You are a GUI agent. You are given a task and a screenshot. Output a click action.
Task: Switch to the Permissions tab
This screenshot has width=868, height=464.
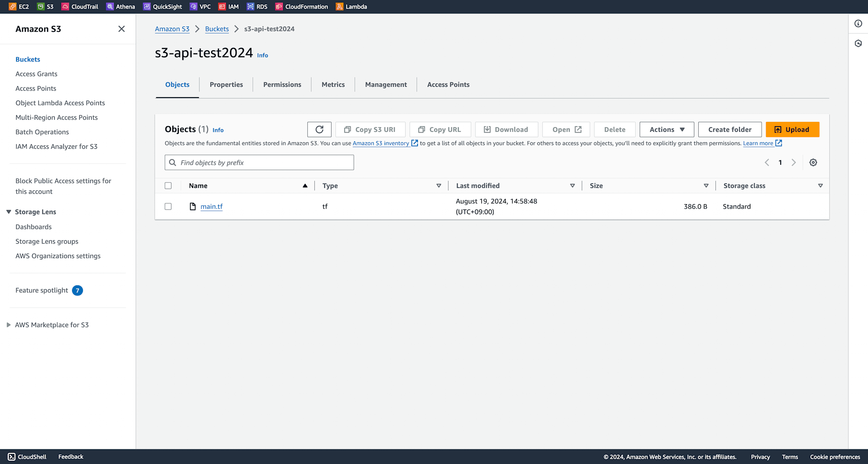282,85
